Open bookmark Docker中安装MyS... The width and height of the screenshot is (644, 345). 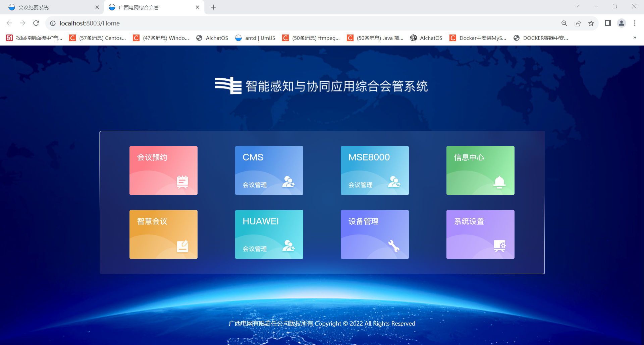tap(478, 38)
